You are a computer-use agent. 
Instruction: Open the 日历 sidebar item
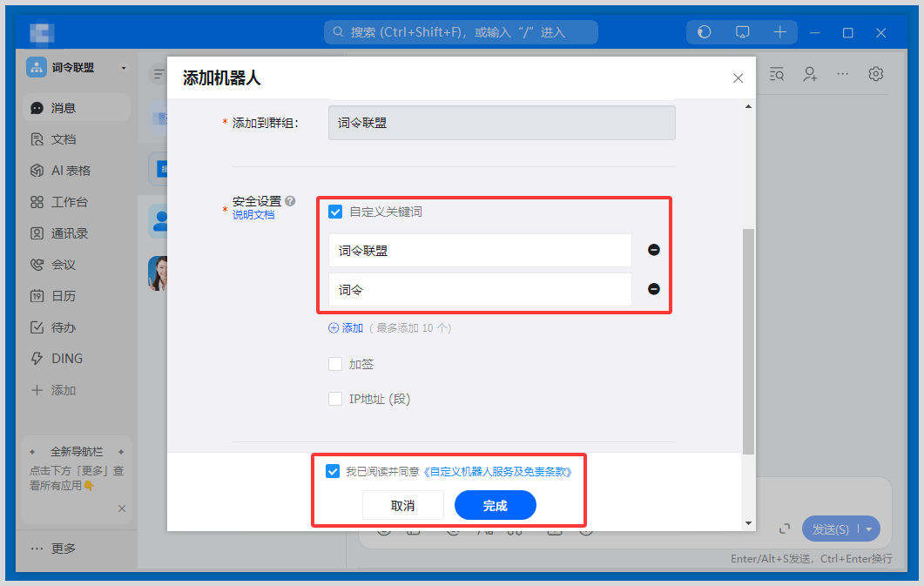tap(63, 296)
